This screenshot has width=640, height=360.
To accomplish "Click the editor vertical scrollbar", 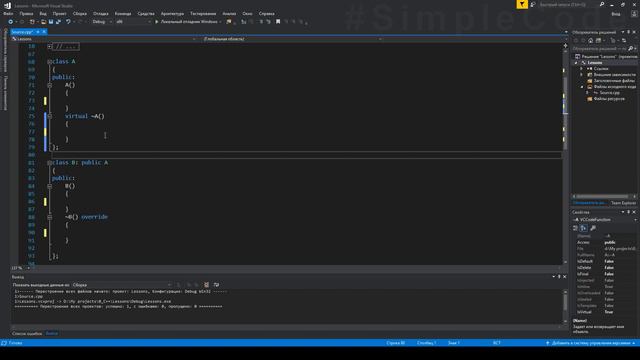I will click(x=565, y=155).
